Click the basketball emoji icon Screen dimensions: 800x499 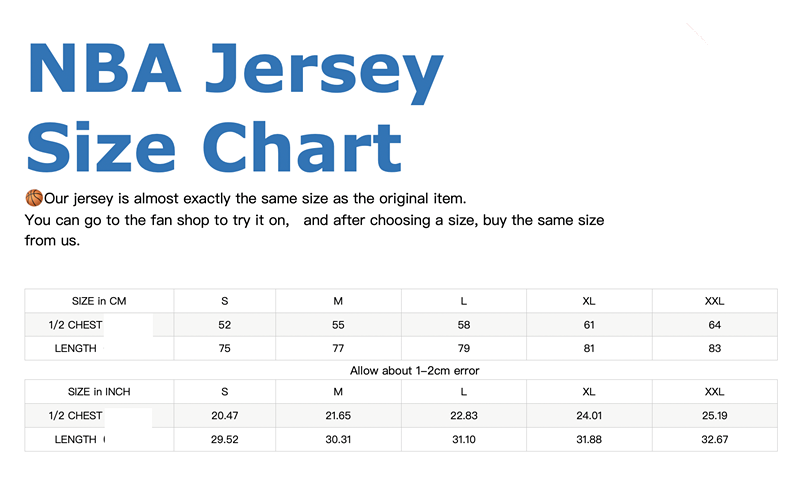[34, 198]
